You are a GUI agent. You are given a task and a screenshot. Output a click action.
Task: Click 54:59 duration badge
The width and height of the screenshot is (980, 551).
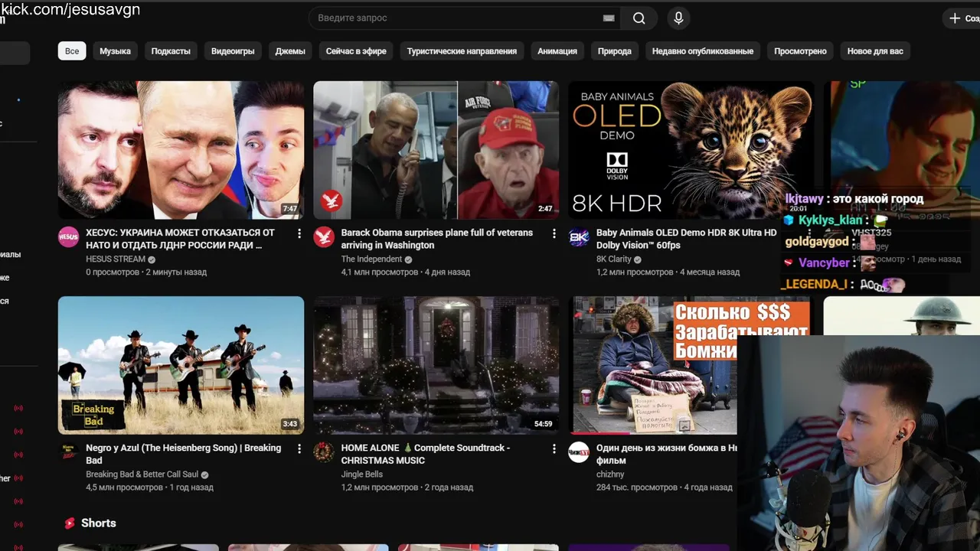click(543, 424)
